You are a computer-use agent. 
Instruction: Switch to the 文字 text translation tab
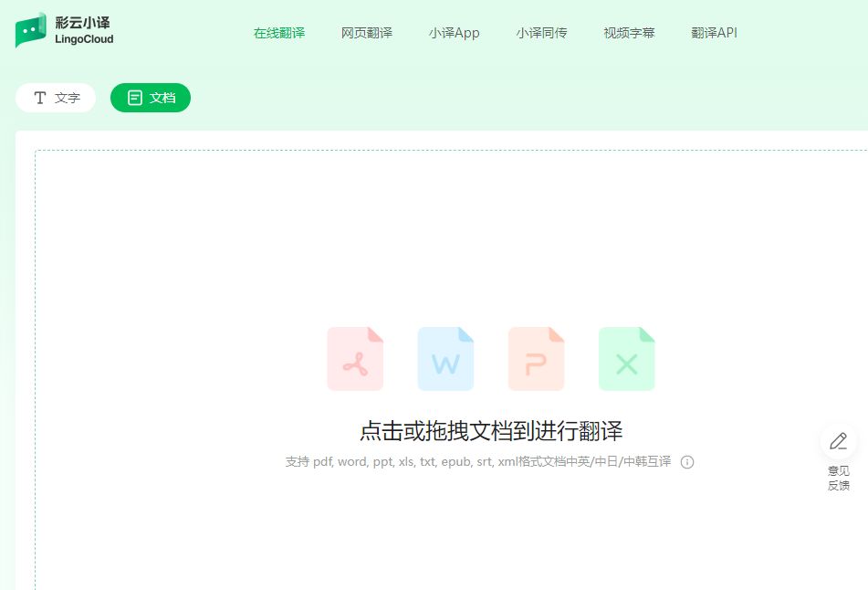pos(56,98)
